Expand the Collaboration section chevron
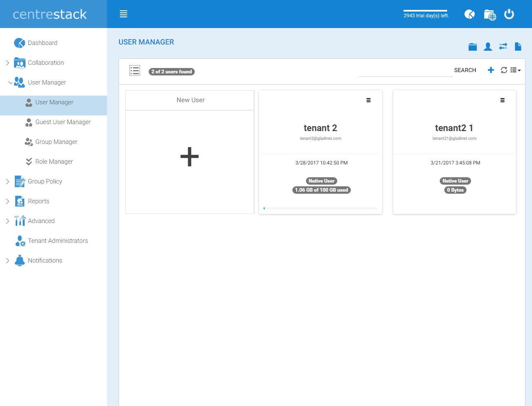Viewport: 532px width, 406px height. [x=7, y=63]
